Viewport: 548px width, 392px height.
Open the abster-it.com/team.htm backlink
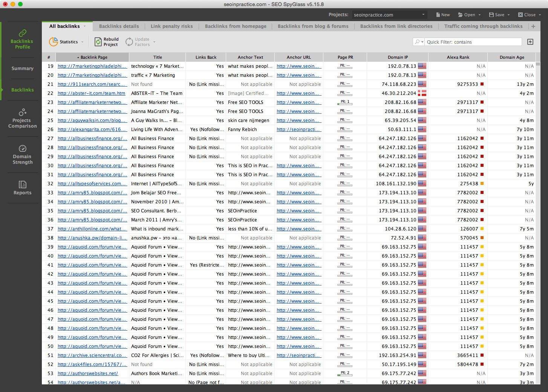click(x=91, y=93)
